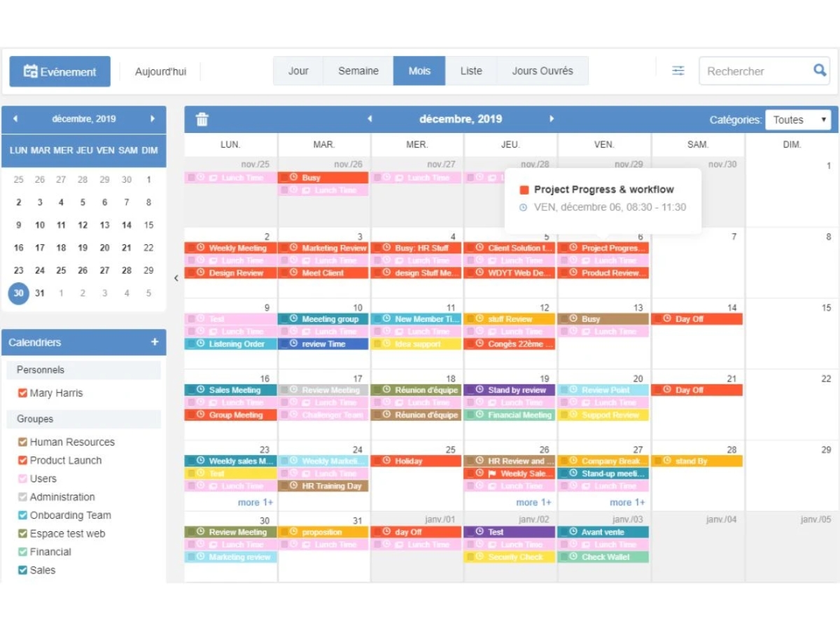Click the Personnels group heading
This screenshot has width=840, height=630.
(84, 370)
